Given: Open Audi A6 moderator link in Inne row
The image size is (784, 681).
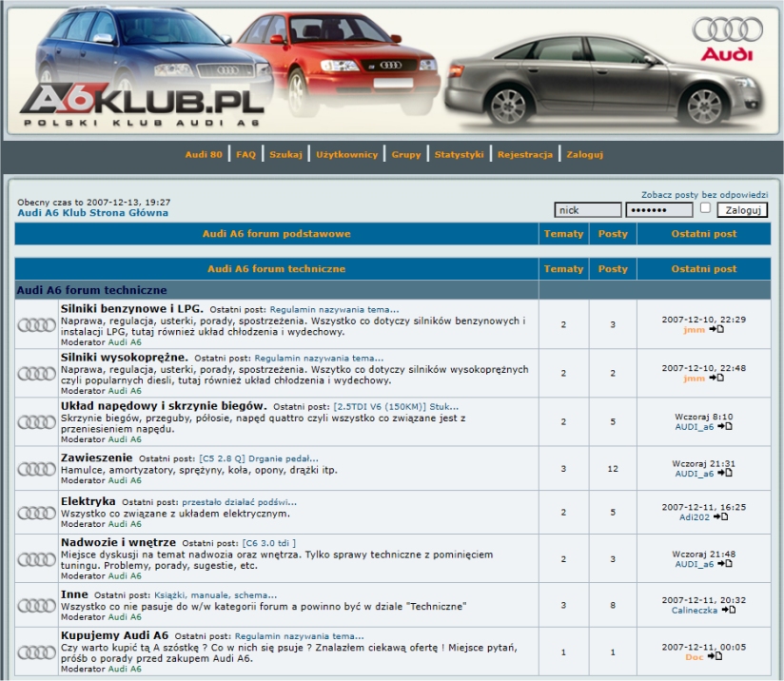Looking at the screenshot, I should [125, 617].
